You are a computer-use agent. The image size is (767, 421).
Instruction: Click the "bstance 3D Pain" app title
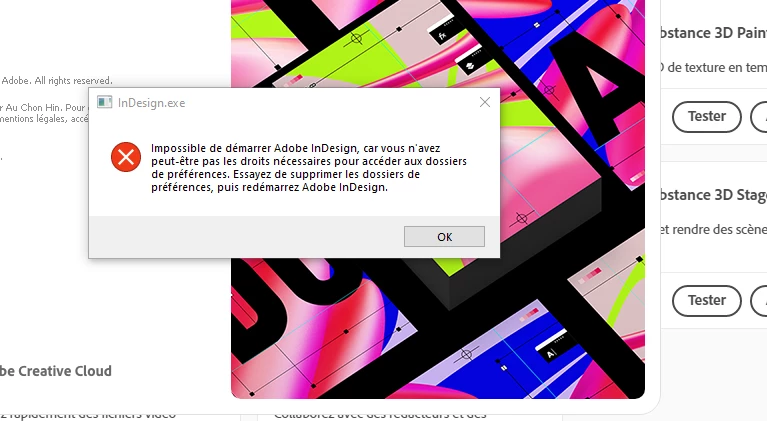tap(713, 33)
